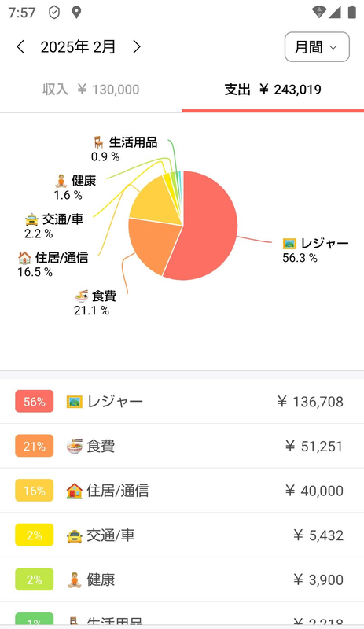The image size is (364, 629).
Task: Click the meditating person icon beside 健康 1.6%
Action: point(61,181)
